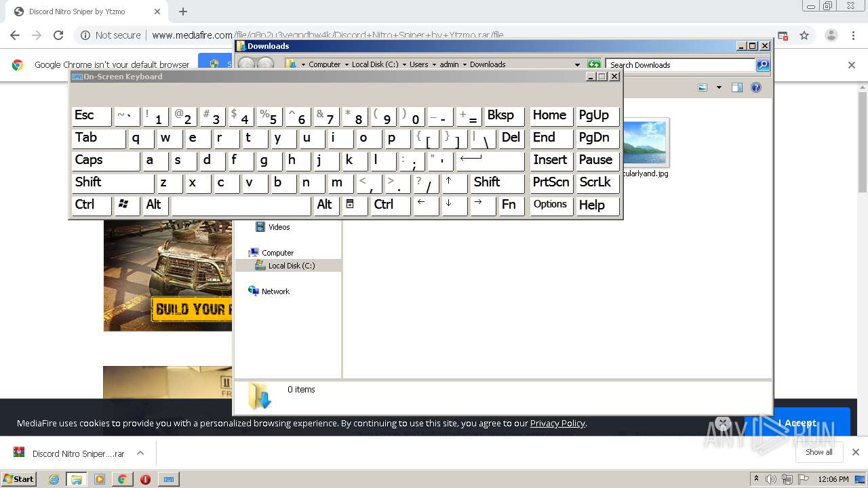Click the Insert key
Viewport: 868px width, 488px height.
(x=551, y=161)
